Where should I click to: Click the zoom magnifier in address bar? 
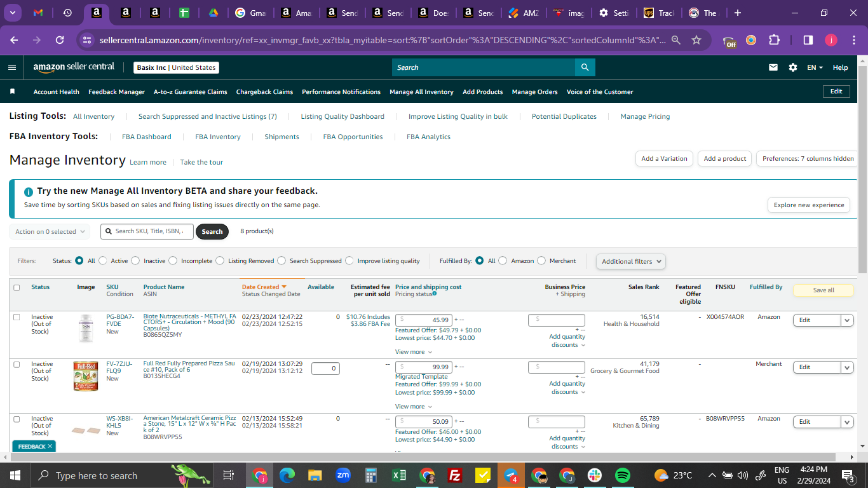click(x=676, y=40)
